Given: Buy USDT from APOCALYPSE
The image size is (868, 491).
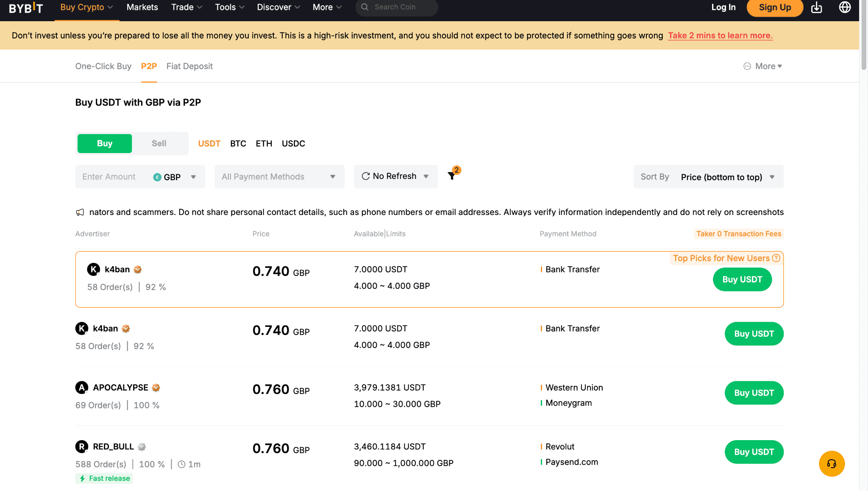Looking at the screenshot, I should (754, 393).
